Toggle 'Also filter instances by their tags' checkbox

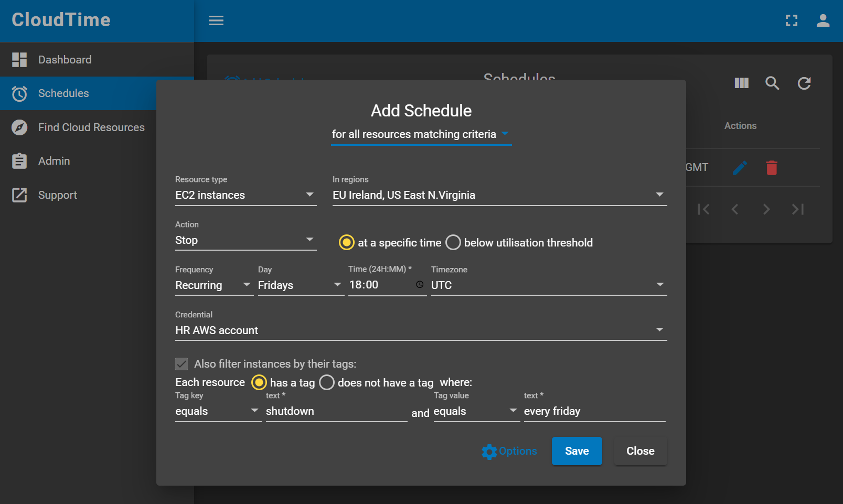182,364
